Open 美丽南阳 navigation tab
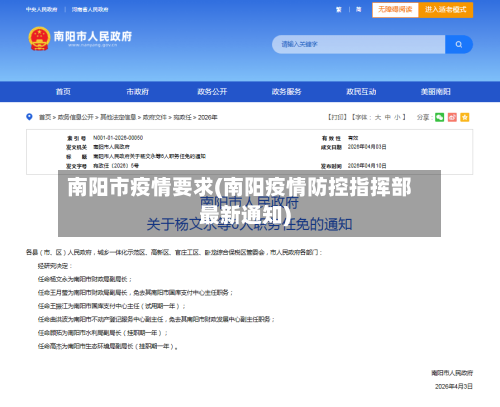This screenshot has height=407, width=500. tap(435, 92)
